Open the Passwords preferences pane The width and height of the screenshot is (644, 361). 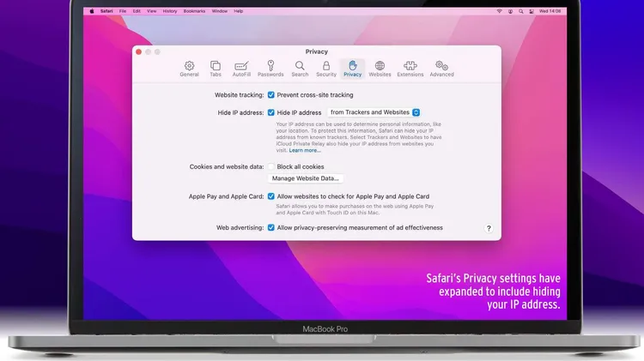tap(270, 69)
